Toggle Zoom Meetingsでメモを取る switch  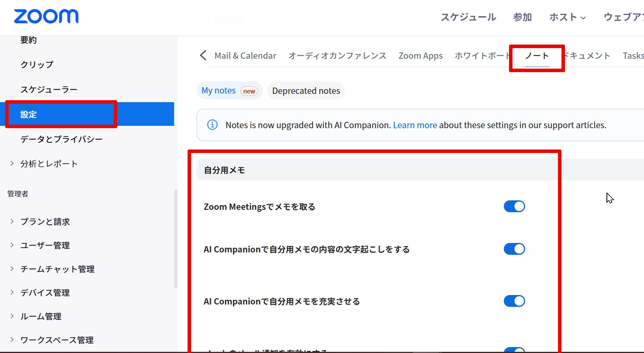tap(514, 206)
